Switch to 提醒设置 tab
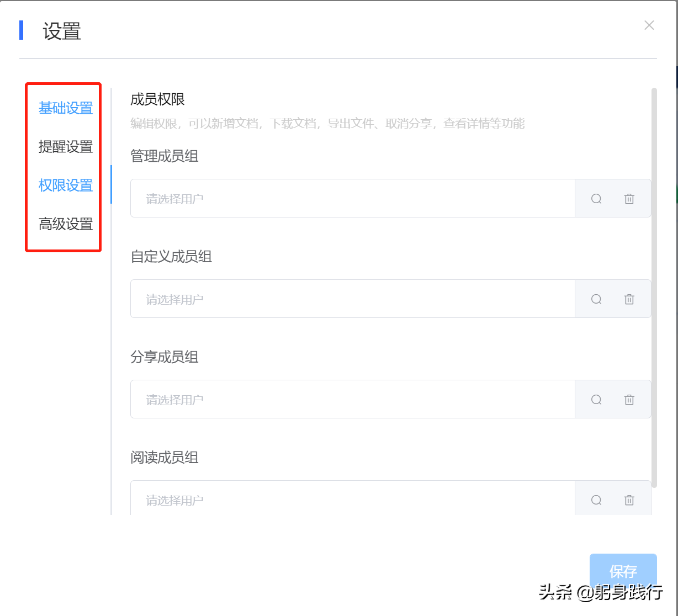 [x=66, y=147]
